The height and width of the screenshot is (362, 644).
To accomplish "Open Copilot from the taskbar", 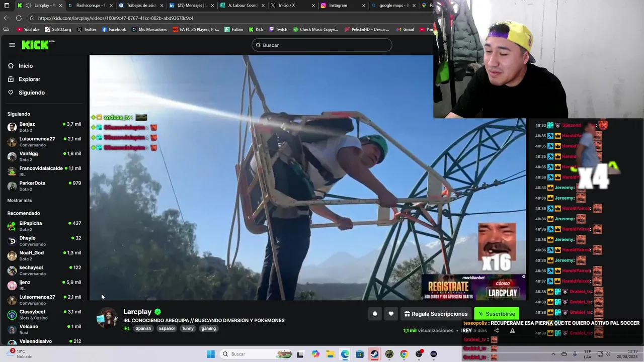I will tap(315, 354).
